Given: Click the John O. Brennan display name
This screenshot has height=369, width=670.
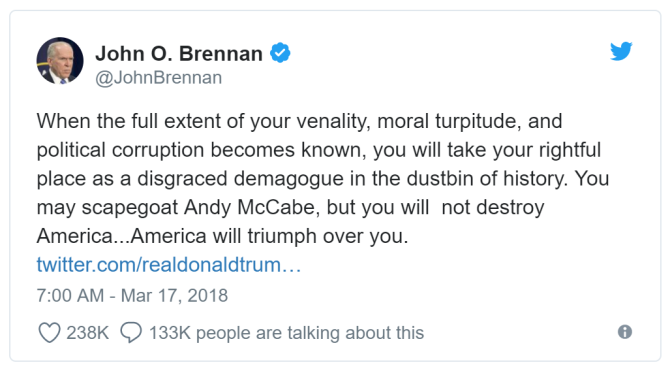Looking at the screenshot, I should pyautogui.click(x=179, y=54).
